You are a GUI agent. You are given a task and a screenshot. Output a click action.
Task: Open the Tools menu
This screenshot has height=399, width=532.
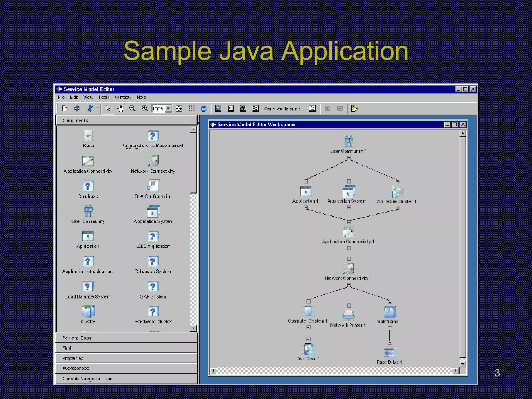coord(104,97)
